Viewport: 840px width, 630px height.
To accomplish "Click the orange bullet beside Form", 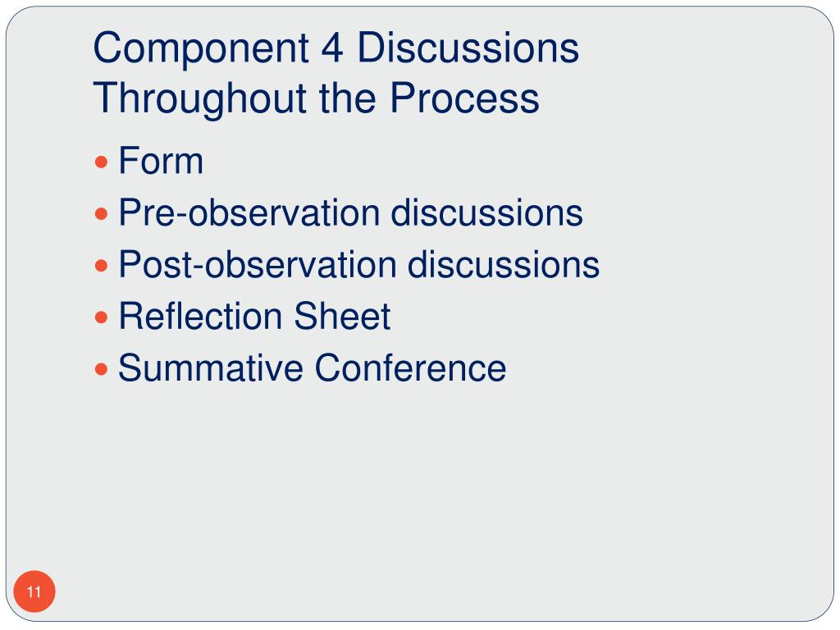I will (101, 162).
